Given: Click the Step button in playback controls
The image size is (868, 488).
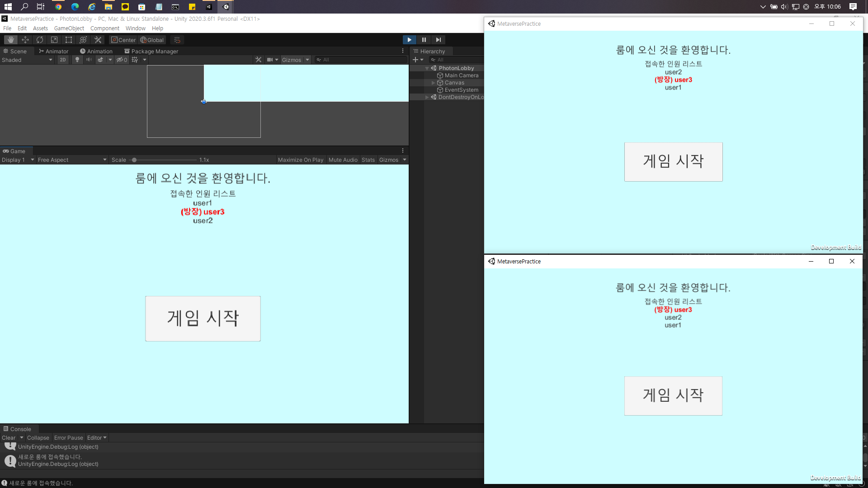Looking at the screenshot, I should tap(438, 40).
